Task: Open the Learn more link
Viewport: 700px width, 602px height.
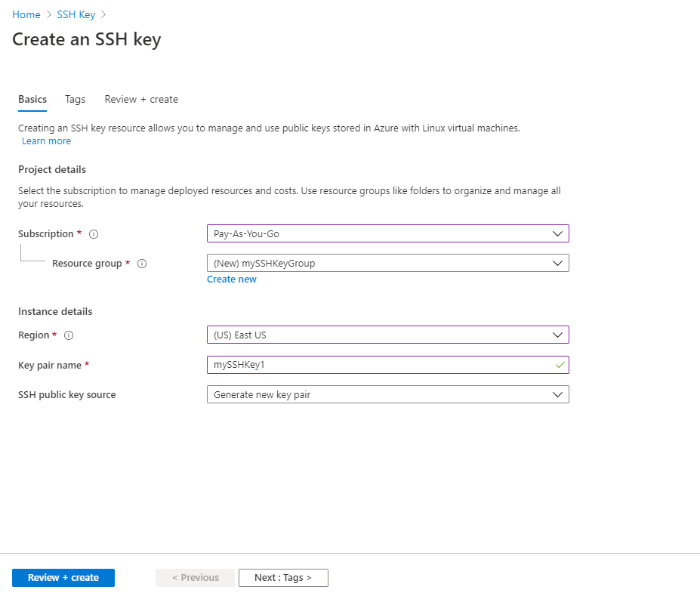Action: (46, 141)
